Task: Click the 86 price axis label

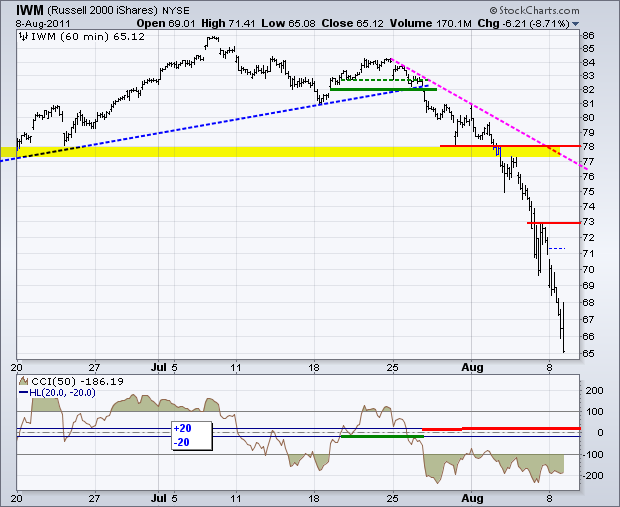Action: 588,36
